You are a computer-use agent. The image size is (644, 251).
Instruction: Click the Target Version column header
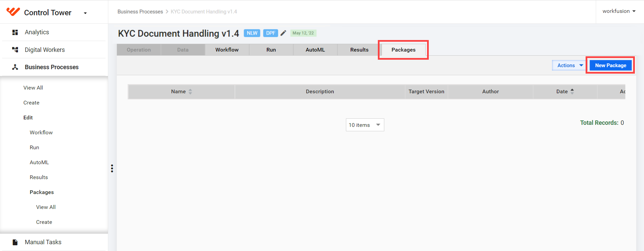[x=426, y=92]
